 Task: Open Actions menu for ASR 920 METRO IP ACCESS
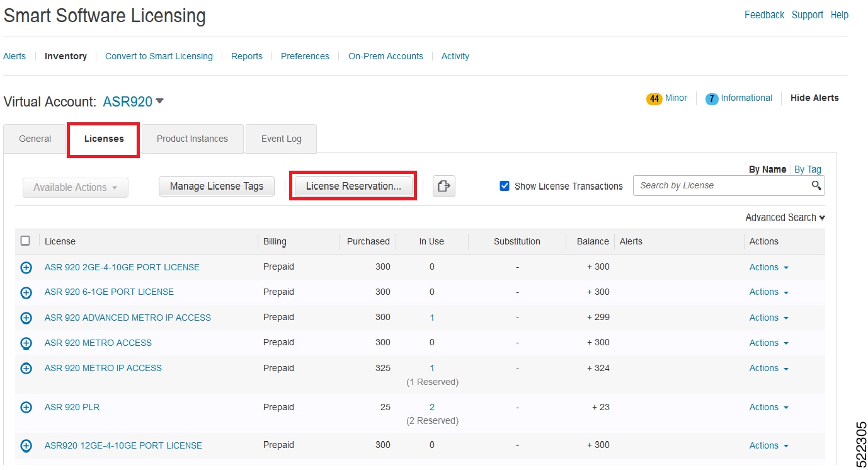(768, 368)
